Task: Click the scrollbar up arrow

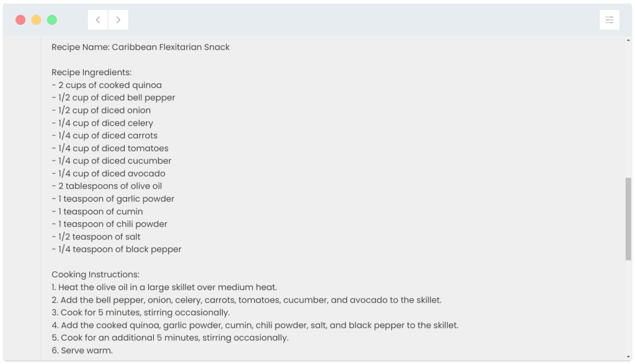Action: 628,40
